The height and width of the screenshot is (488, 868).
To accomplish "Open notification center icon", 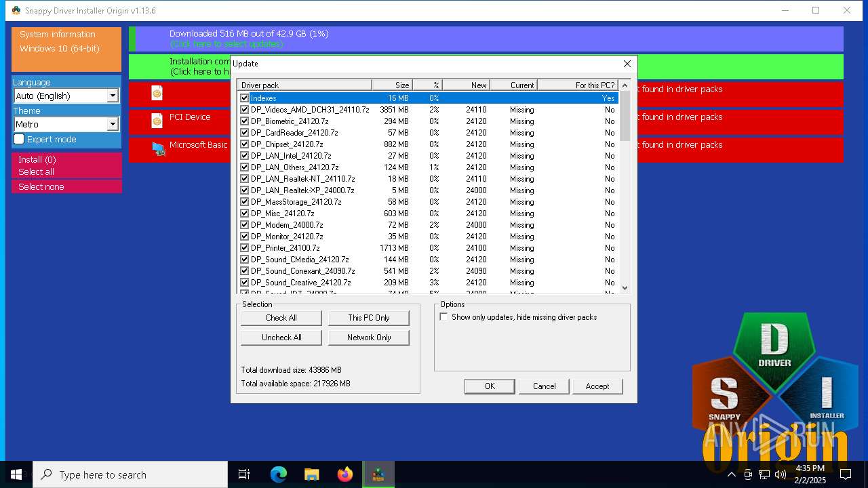I will [x=846, y=474].
